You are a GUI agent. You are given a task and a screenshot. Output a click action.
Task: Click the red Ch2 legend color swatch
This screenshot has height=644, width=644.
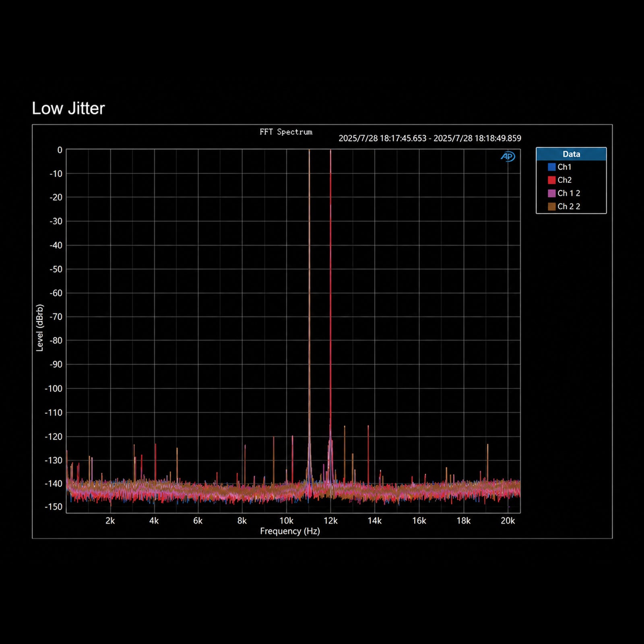(551, 180)
